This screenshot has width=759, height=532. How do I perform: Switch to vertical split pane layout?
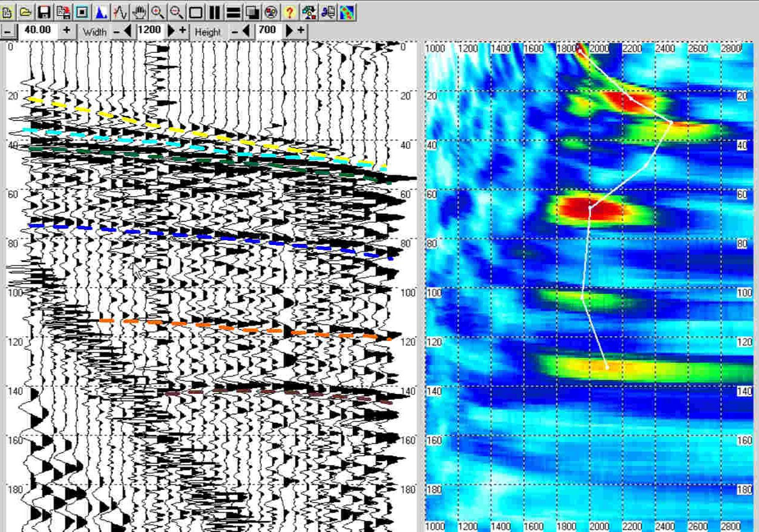215,11
